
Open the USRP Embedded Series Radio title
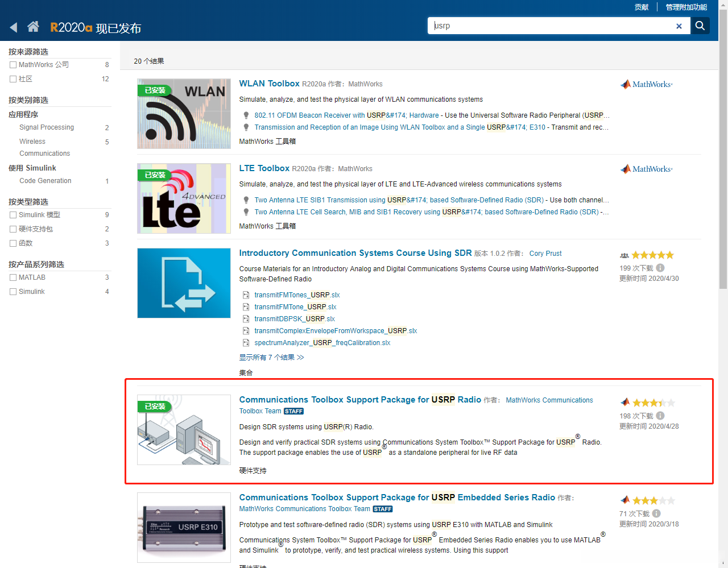397,497
